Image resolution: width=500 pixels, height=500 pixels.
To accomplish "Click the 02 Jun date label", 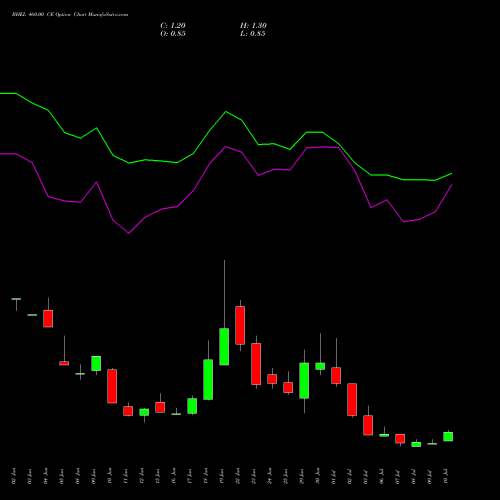I will pos(14,476).
